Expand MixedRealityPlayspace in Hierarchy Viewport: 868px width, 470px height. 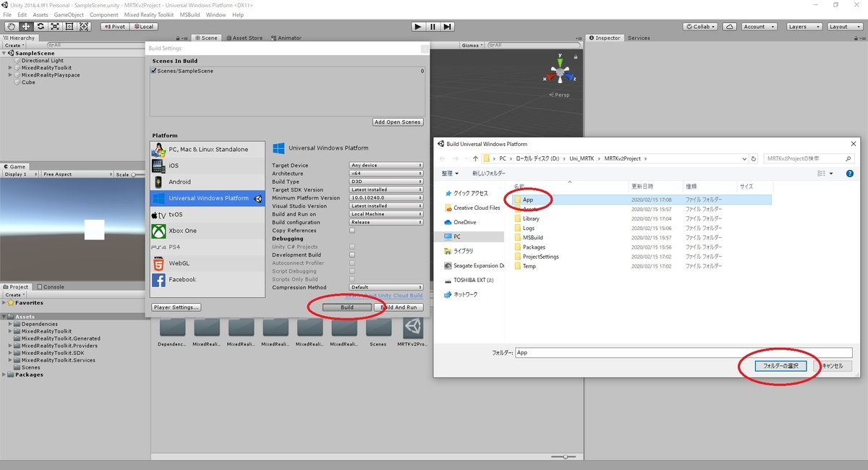click(x=11, y=75)
